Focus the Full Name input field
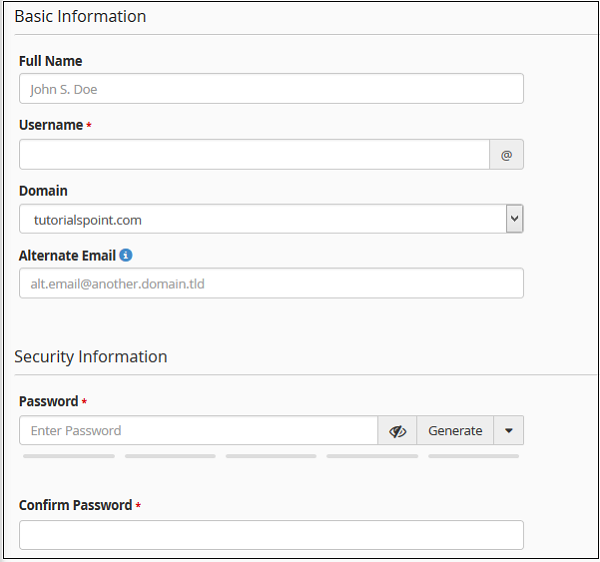This screenshot has height=562, width=600. (x=270, y=89)
